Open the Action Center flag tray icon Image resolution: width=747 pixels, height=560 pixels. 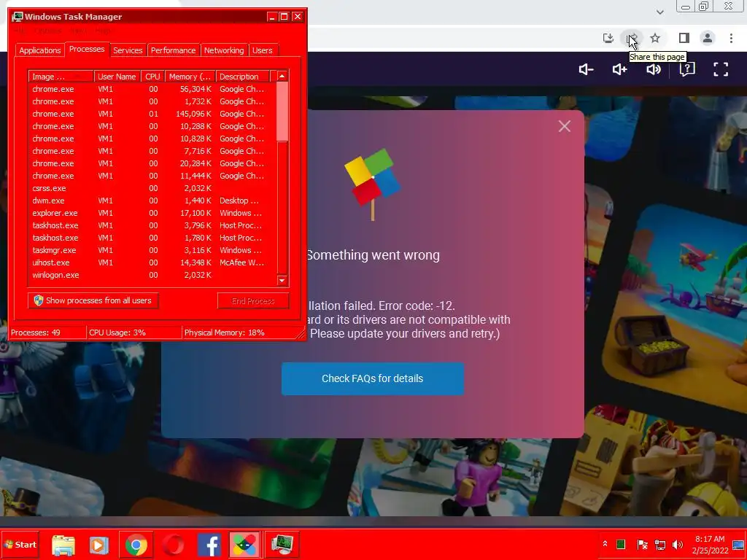[642, 544]
